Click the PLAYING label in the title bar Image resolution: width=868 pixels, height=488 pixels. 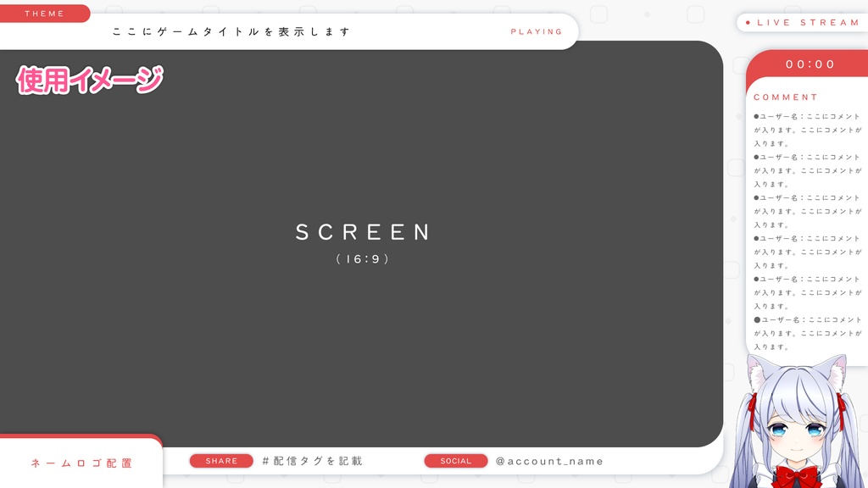pyautogui.click(x=537, y=31)
